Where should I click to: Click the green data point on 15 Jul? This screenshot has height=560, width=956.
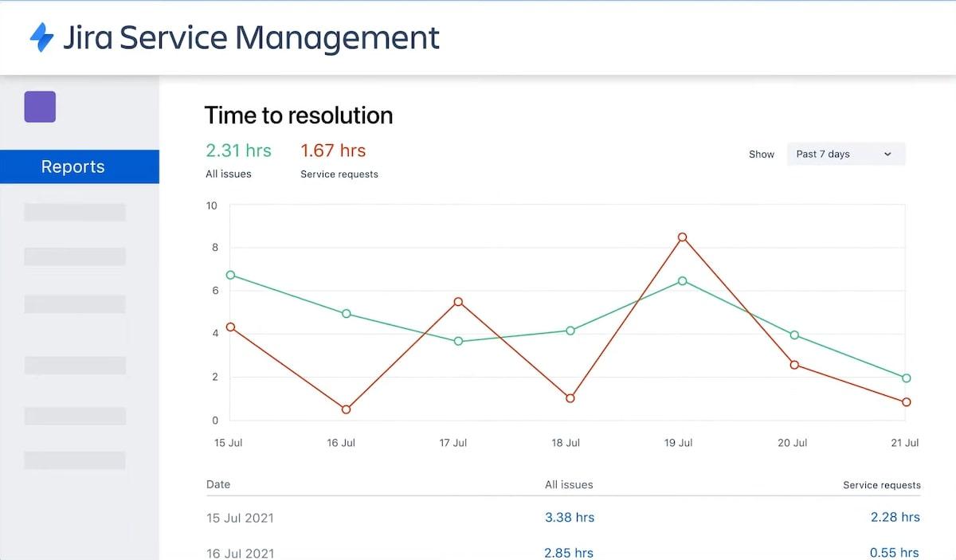tap(231, 275)
